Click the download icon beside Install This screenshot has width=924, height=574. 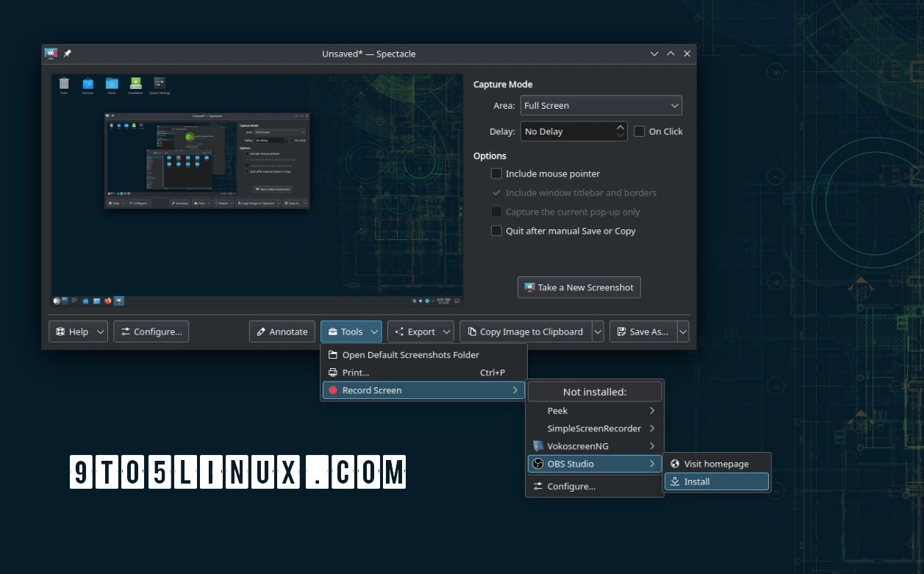coord(675,481)
